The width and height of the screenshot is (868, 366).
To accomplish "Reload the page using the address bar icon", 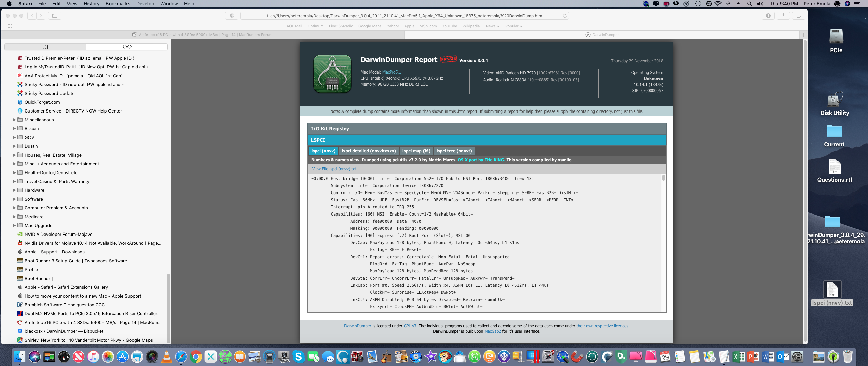I will point(565,16).
